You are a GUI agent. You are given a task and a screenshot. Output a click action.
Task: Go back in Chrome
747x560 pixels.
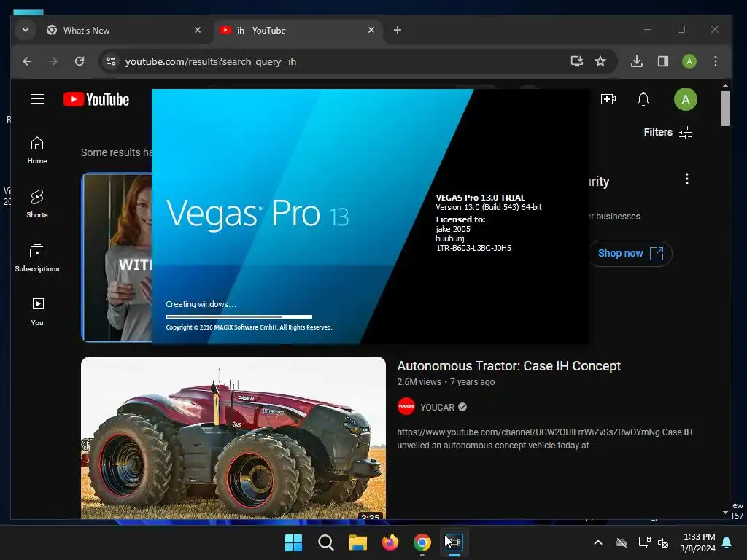point(27,61)
